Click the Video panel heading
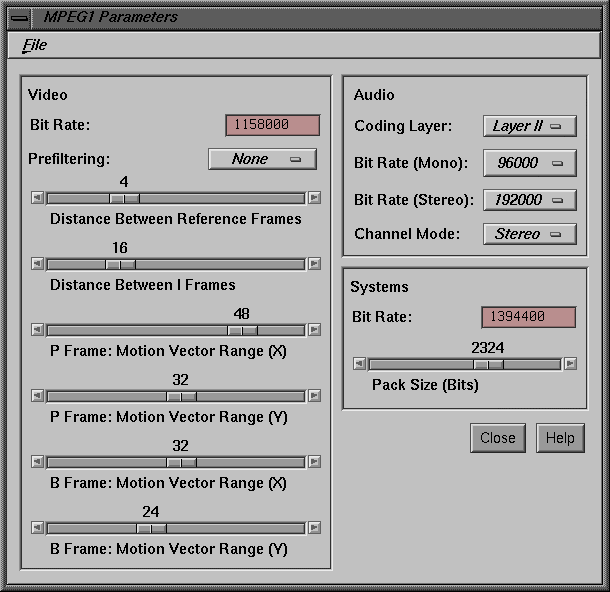This screenshot has height=592, width=610. [x=47, y=95]
